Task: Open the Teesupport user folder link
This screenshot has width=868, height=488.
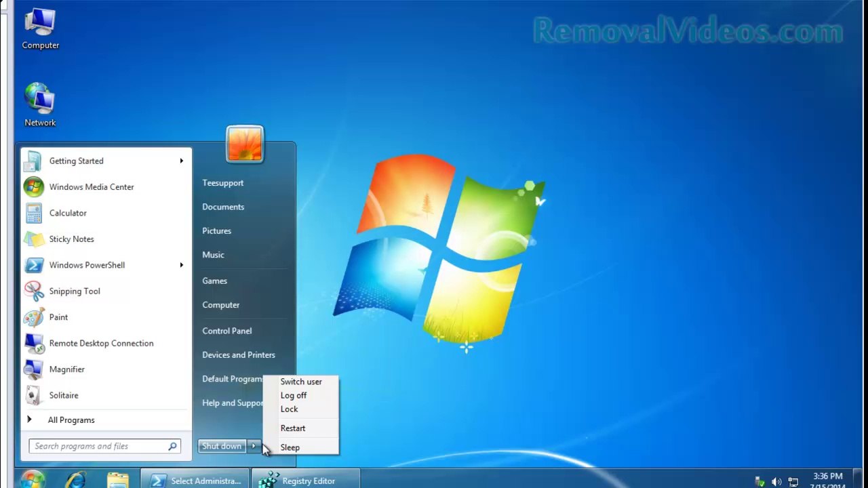Action: 223,183
